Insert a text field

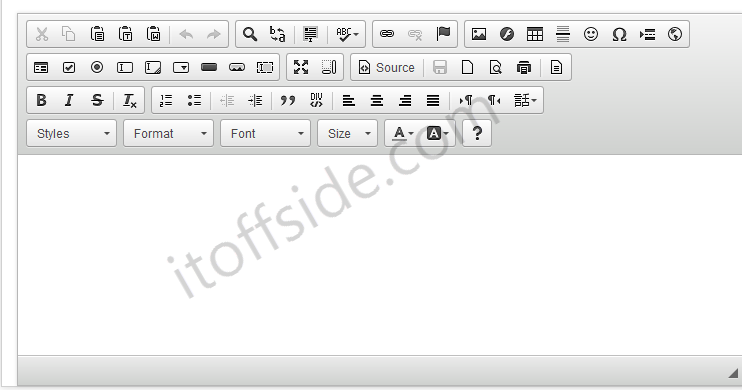[125, 68]
